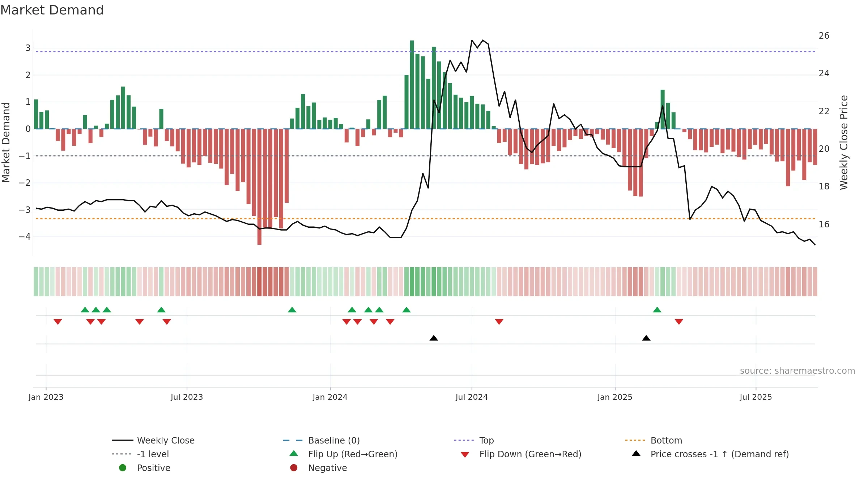Click the 18 tick on price axis
This screenshot has width=868, height=488.
point(824,187)
